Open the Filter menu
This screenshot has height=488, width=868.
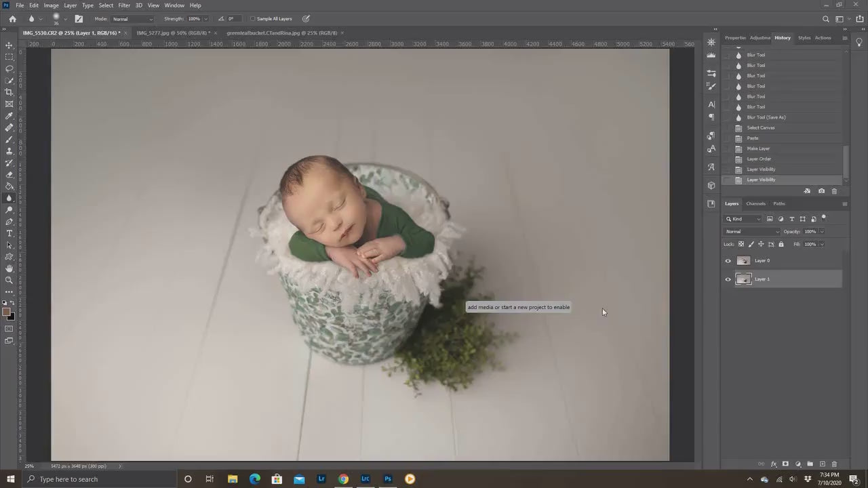[123, 5]
